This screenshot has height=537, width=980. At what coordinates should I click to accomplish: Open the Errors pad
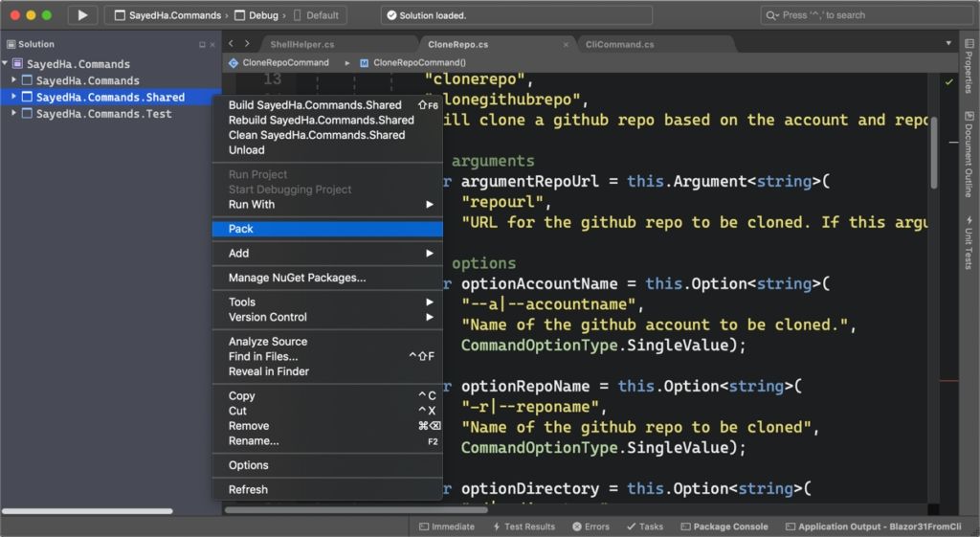click(590, 526)
